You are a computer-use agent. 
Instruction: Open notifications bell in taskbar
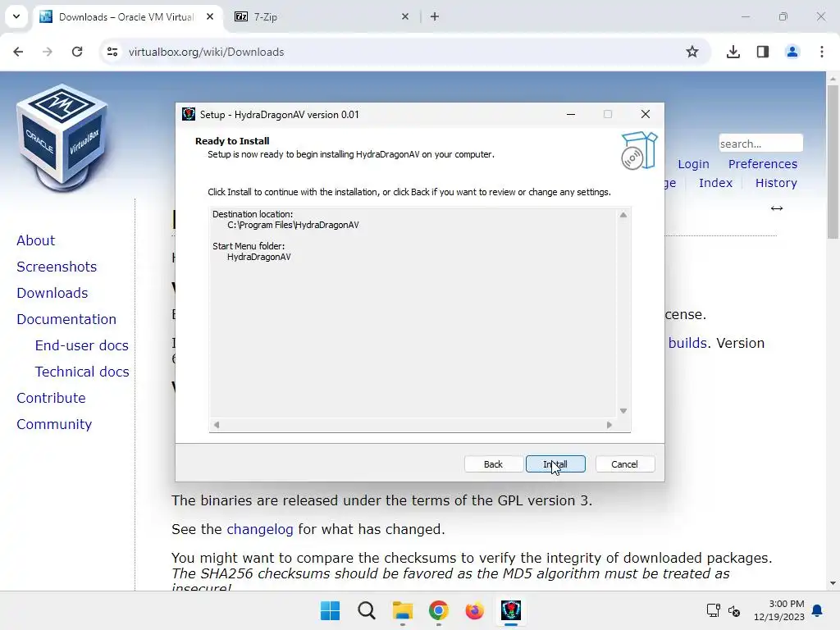pyautogui.click(x=818, y=610)
